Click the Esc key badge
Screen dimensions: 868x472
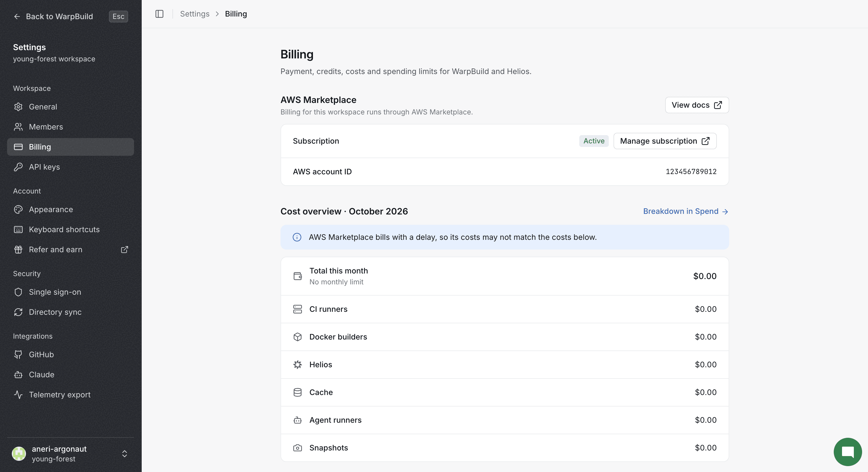tap(118, 17)
